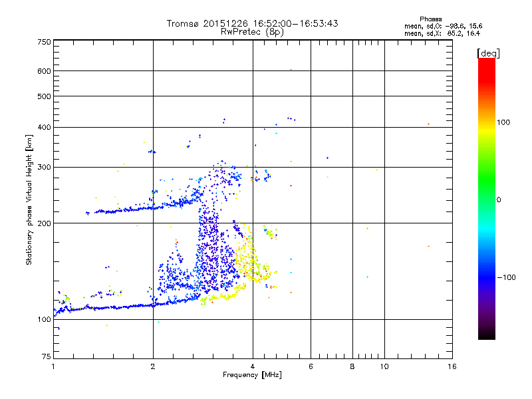Viewport: 532px width, 399px height.
Task: Click the colorbar label '-100'
Action: (x=506, y=277)
